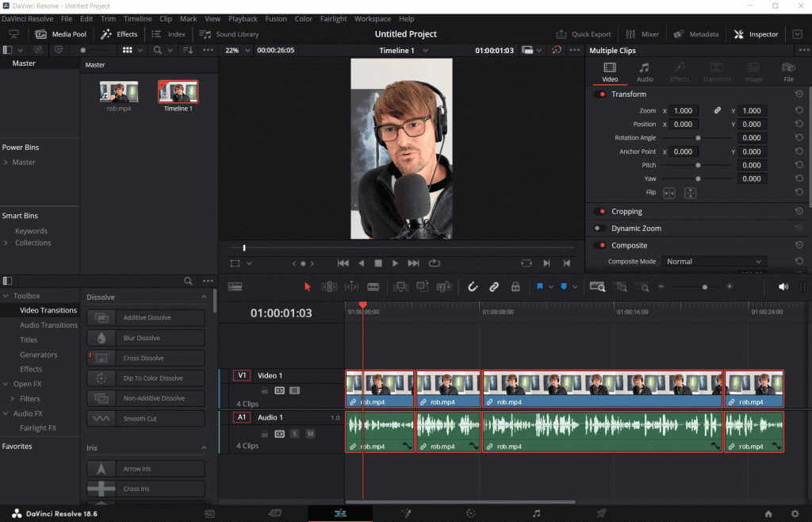Collapse the Dissolve transitions group
812x522 pixels.
(x=204, y=297)
